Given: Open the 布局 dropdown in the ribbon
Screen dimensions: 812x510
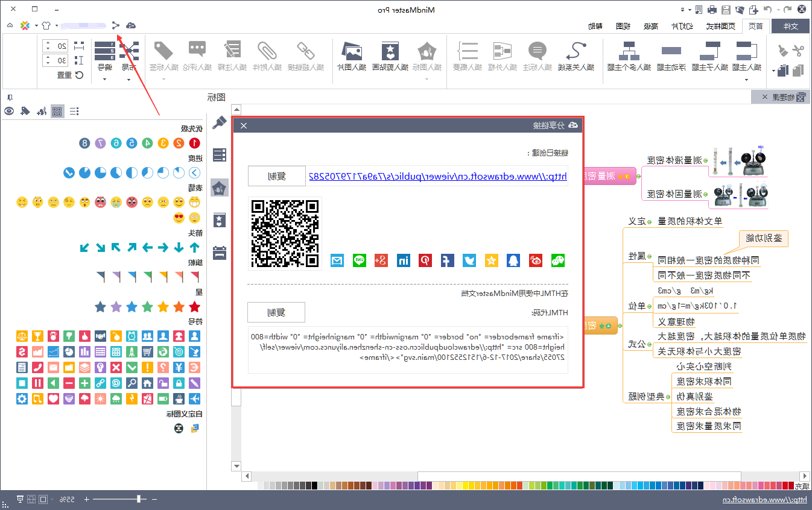Looking at the screenshot, I should 128,79.
